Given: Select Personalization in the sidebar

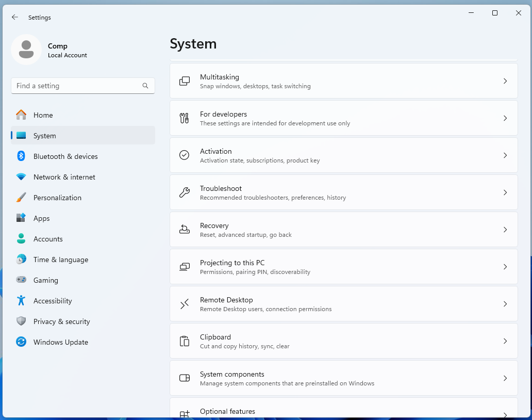Looking at the screenshot, I should click(x=83, y=198).
